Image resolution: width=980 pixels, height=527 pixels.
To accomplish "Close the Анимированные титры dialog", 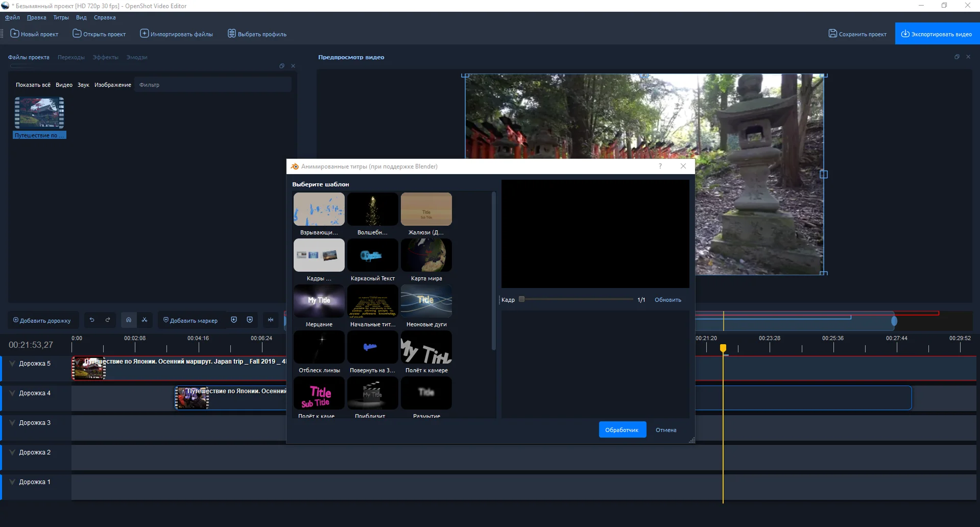I will click(x=683, y=166).
